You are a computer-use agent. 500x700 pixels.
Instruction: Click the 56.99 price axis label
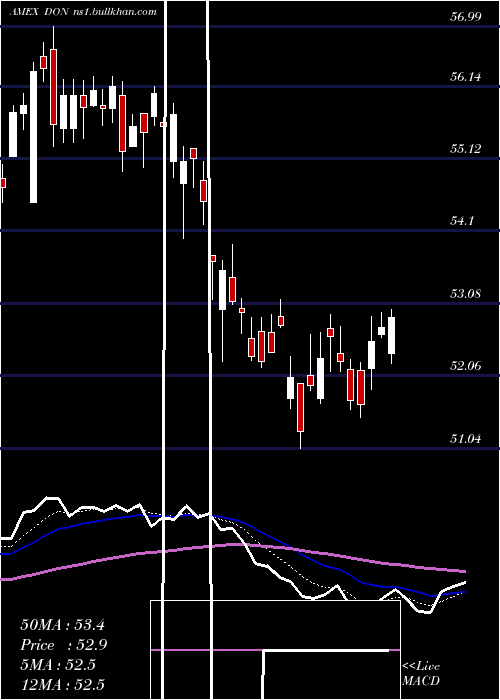coord(466,17)
